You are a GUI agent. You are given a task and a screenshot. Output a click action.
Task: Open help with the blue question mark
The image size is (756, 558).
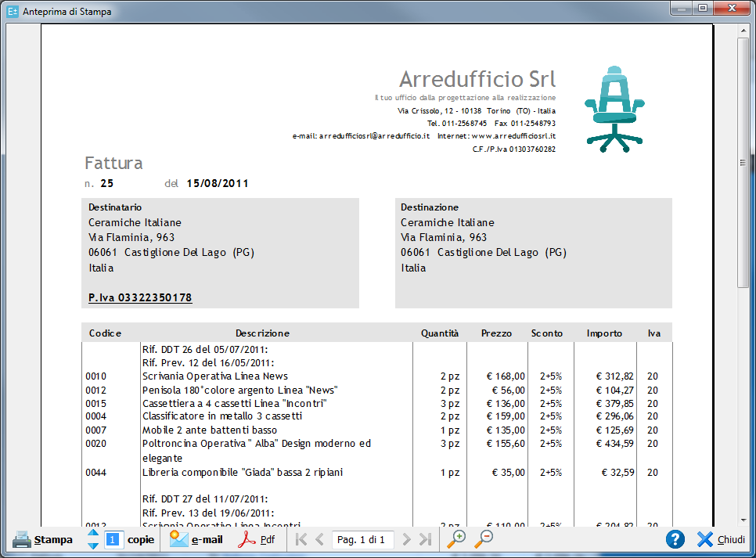(675, 539)
